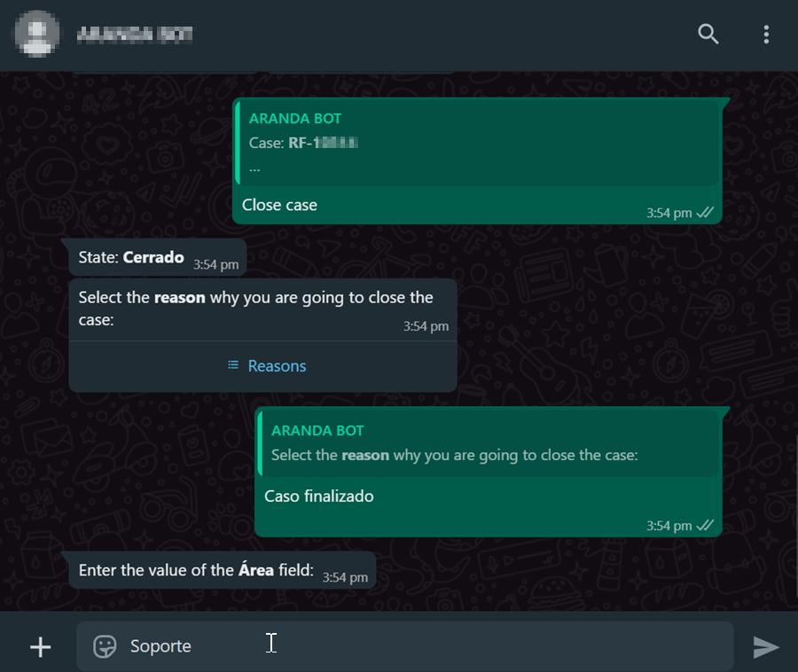Click the blurred contact profile avatar
The image size is (798, 672).
(37, 34)
